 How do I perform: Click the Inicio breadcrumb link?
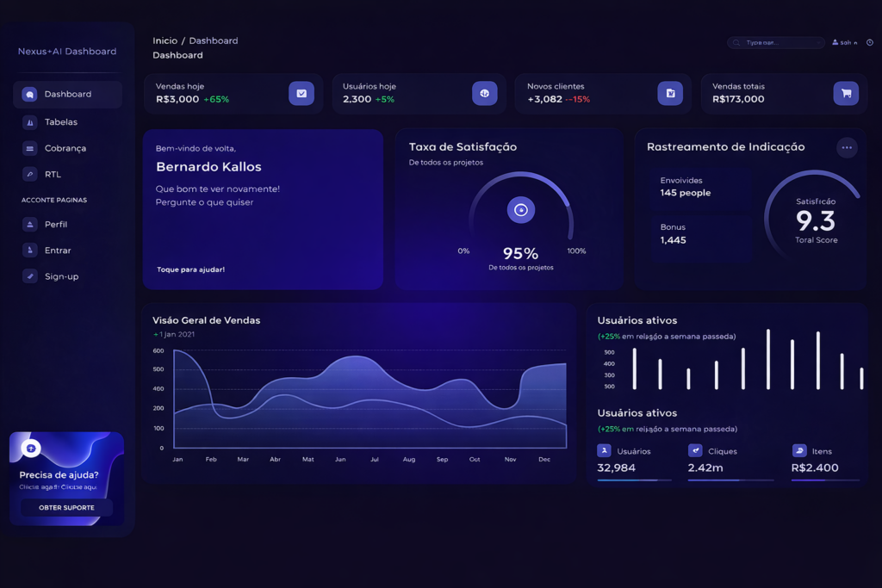click(x=165, y=40)
